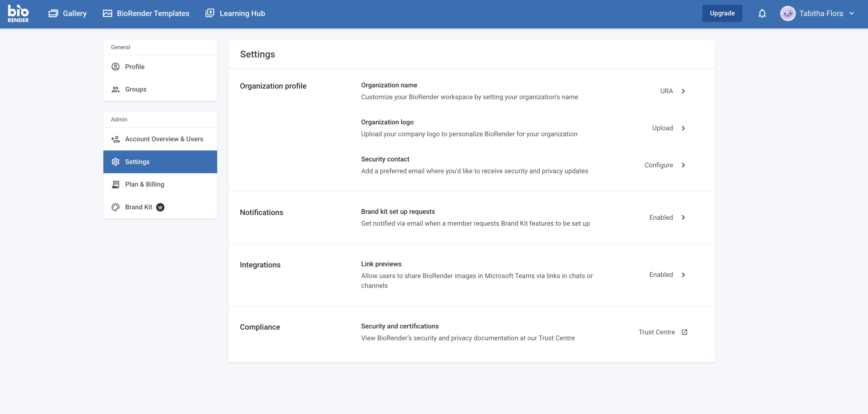Click the Settings gear icon
Image resolution: width=868 pixels, height=414 pixels.
click(116, 162)
